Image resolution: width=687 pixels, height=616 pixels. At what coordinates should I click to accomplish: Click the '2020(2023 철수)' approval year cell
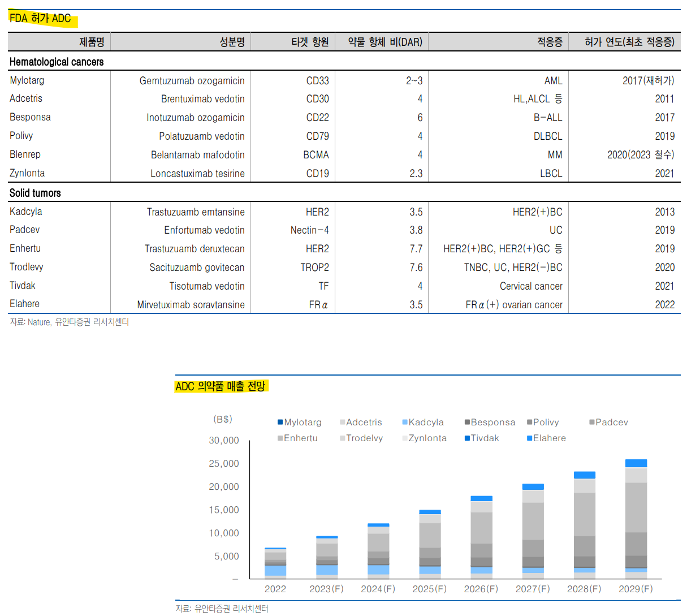[641, 155]
